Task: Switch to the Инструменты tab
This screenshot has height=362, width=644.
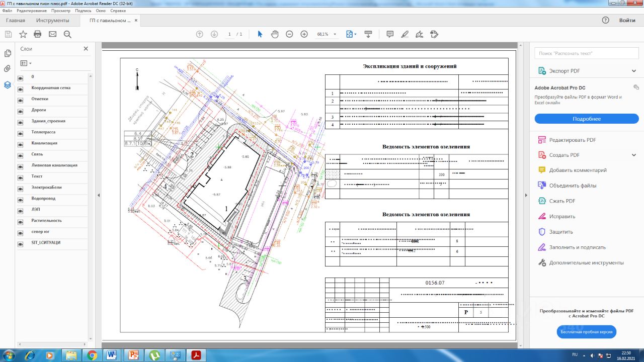Action: click(x=52, y=21)
